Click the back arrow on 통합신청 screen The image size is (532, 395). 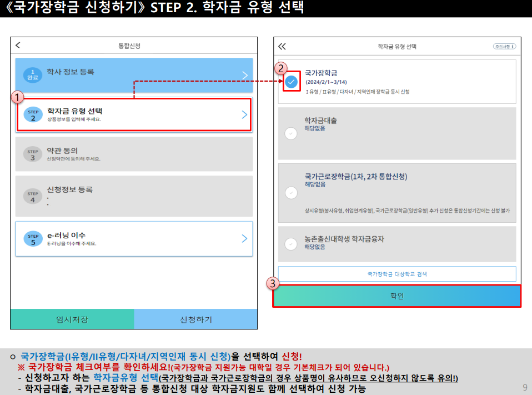click(17, 45)
